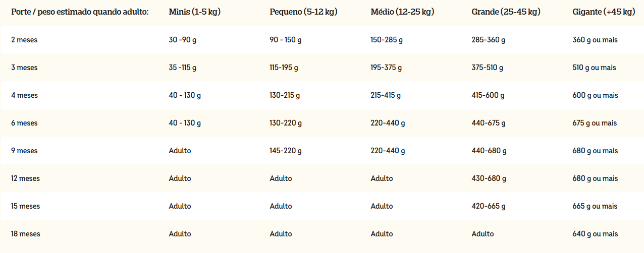Click the "12 meses" row label

pyautogui.click(x=25, y=178)
